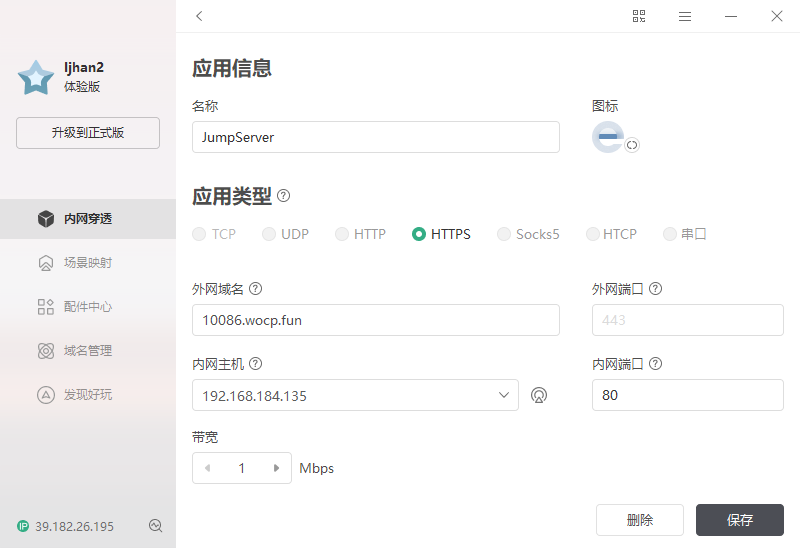The height and width of the screenshot is (548, 800).
Task: Click the 体验版 label
Action: (x=82, y=86)
